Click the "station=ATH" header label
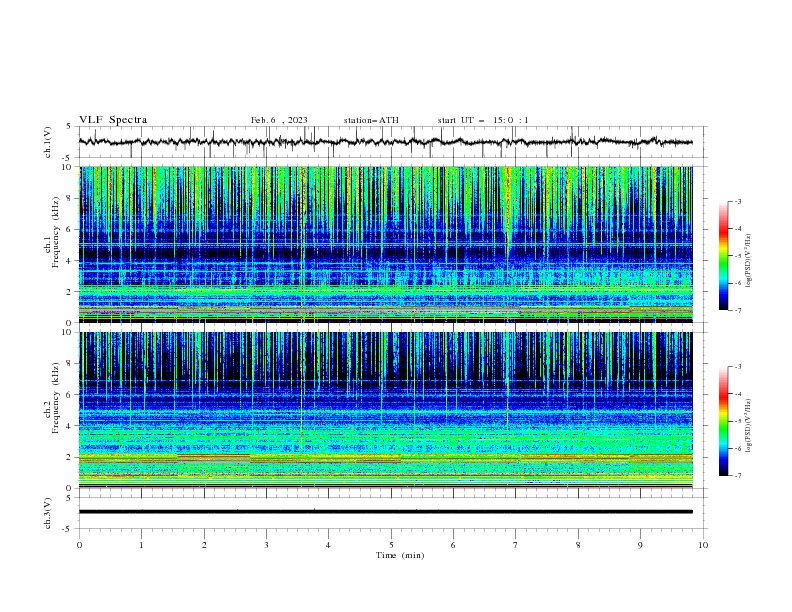 (x=371, y=120)
